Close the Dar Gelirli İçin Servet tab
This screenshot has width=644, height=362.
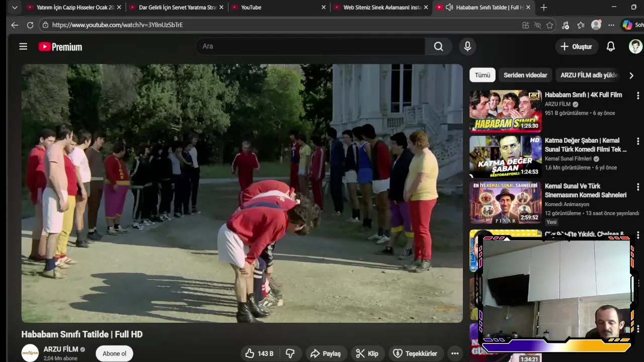pyautogui.click(x=221, y=8)
